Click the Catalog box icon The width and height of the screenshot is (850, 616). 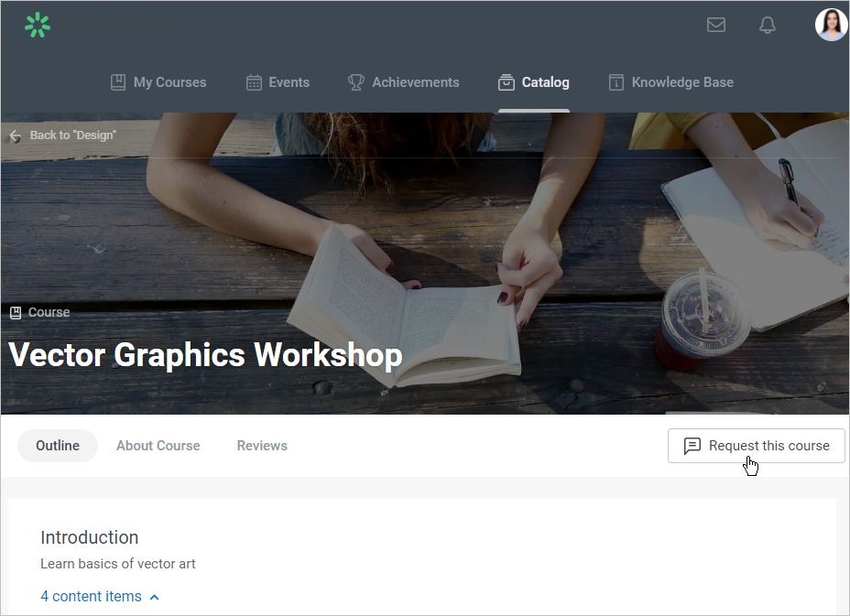click(x=507, y=82)
